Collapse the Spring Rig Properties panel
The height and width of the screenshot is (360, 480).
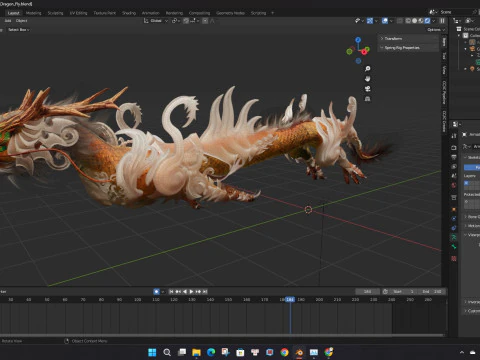408,48
